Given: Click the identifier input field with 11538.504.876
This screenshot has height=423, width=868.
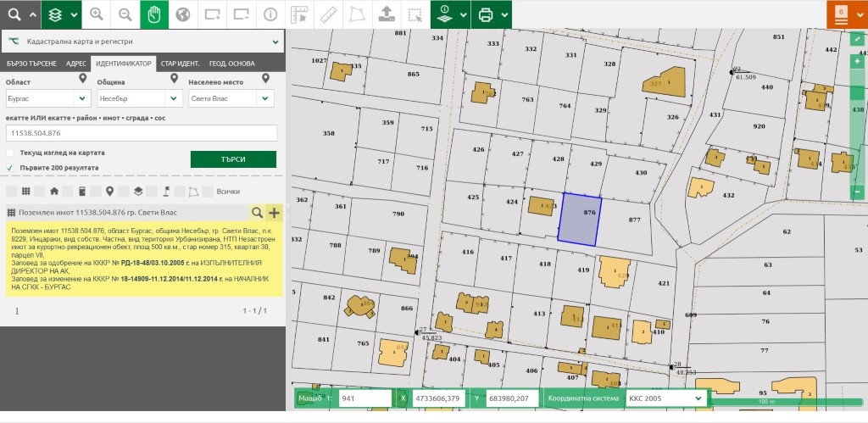Looking at the screenshot, I should point(142,133).
